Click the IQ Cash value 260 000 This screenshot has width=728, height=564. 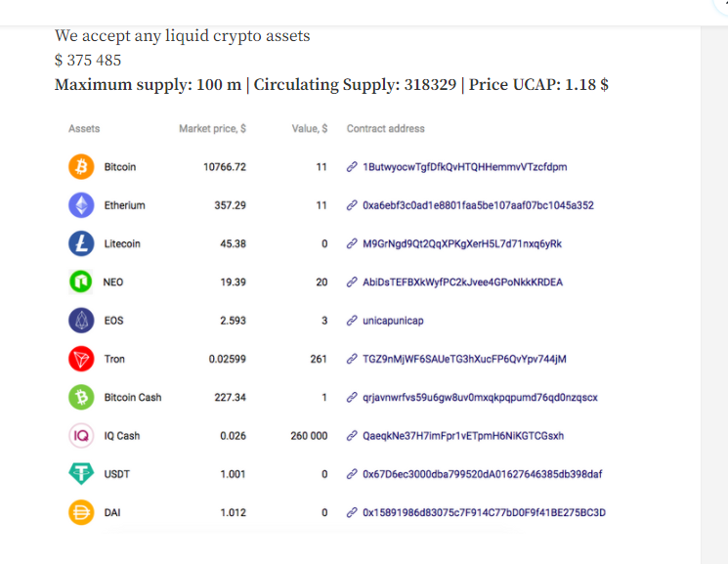(309, 436)
